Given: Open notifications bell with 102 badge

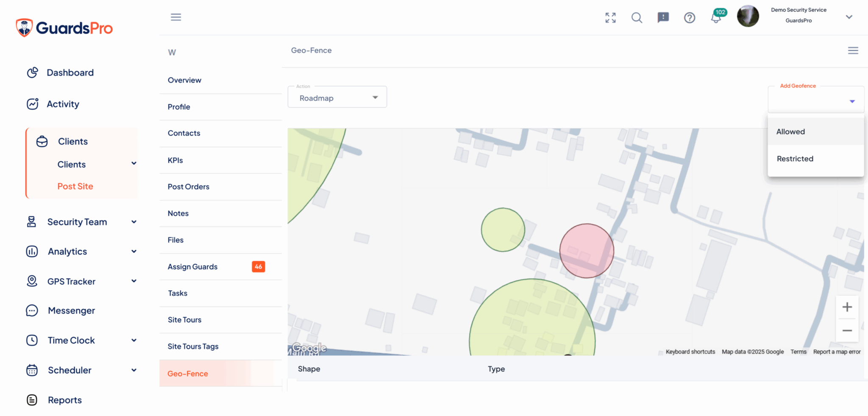Looking at the screenshot, I should point(716,18).
